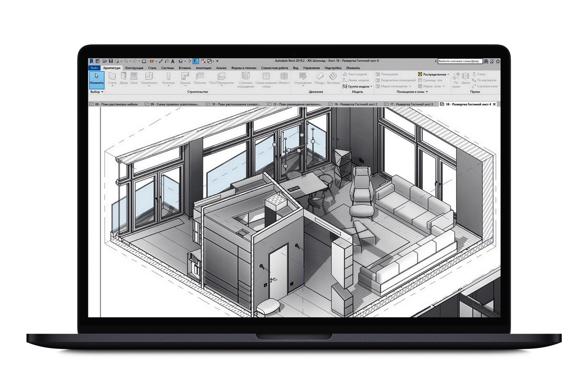The image size is (588, 392).
Task: Click the По вертикали opening button
Action: pos(484,80)
